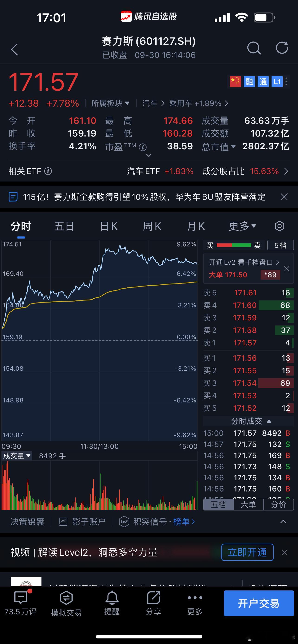
Task: Tap the 14:57 trade 132 row
Action: (x=247, y=444)
